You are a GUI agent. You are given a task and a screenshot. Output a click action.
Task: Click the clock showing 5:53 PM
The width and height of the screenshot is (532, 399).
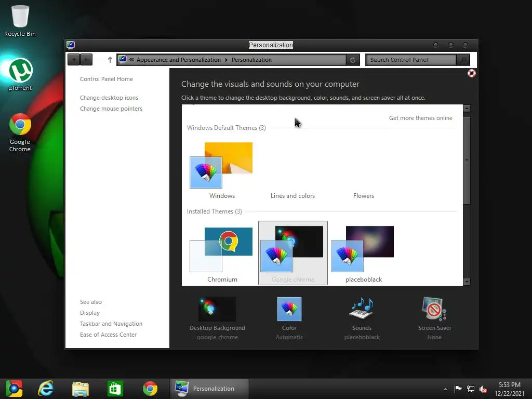[x=509, y=385]
